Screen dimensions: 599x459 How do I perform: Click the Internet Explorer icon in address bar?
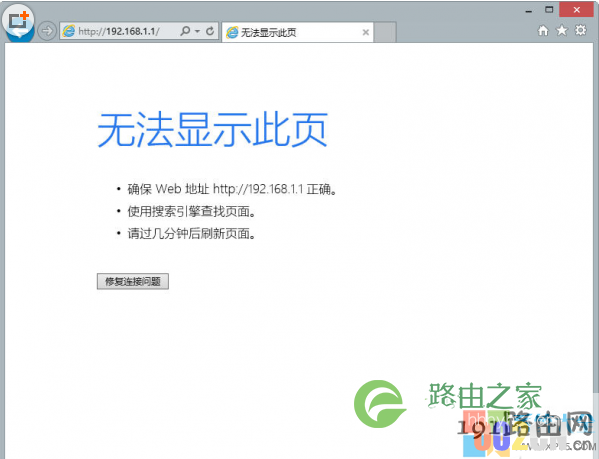(69, 31)
